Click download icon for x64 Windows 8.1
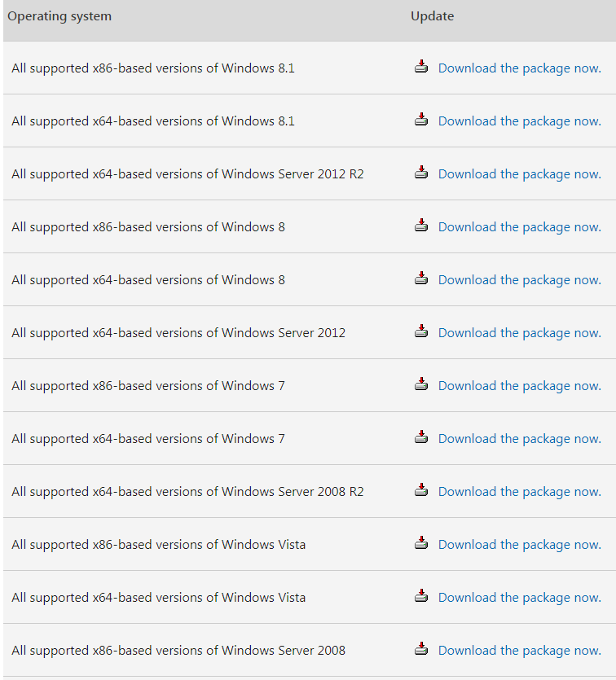 coord(420,119)
